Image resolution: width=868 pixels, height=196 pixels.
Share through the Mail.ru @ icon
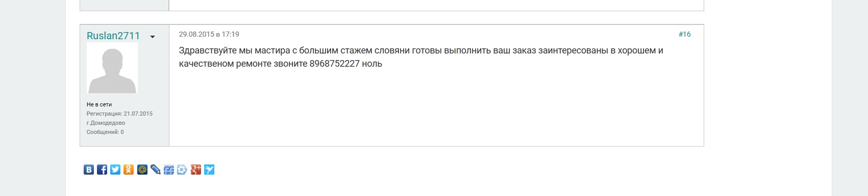tap(142, 170)
